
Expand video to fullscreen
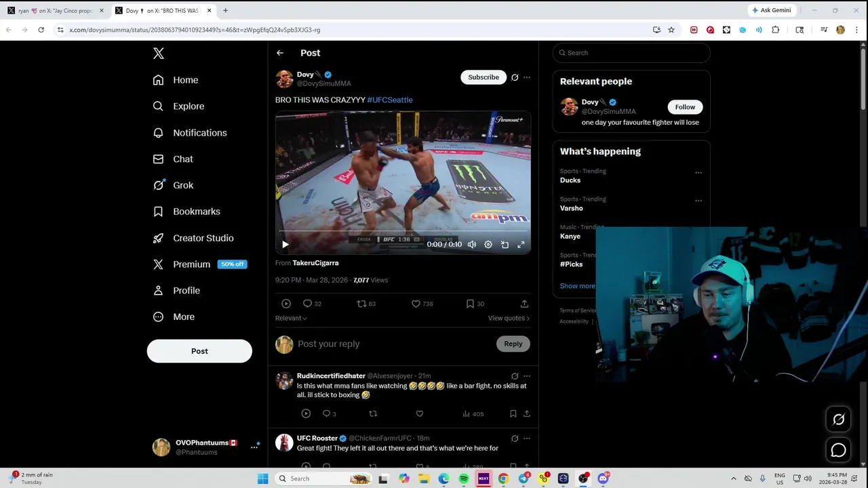click(521, 245)
